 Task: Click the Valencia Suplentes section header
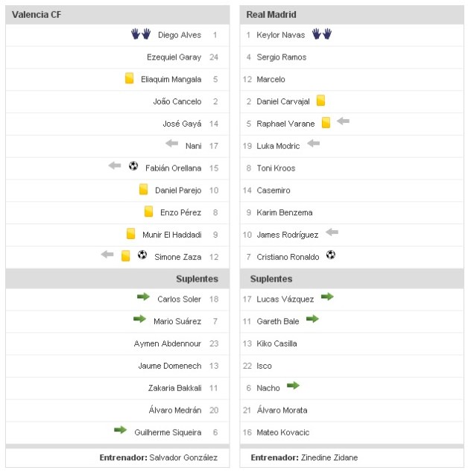[197, 279]
